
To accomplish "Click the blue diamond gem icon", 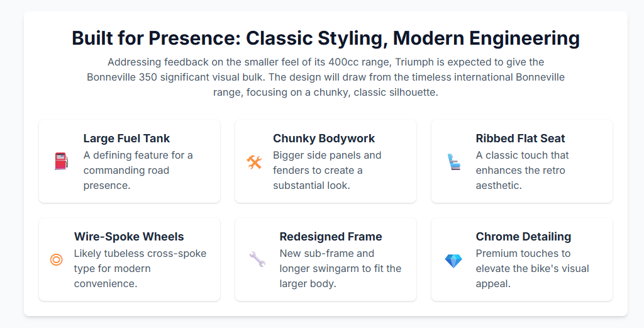I will tap(453, 260).
